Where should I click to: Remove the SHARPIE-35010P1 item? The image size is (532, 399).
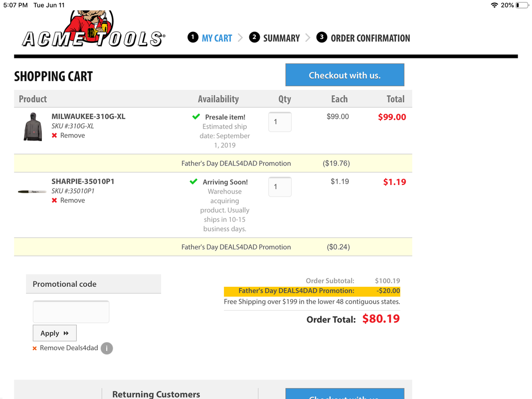click(x=73, y=200)
